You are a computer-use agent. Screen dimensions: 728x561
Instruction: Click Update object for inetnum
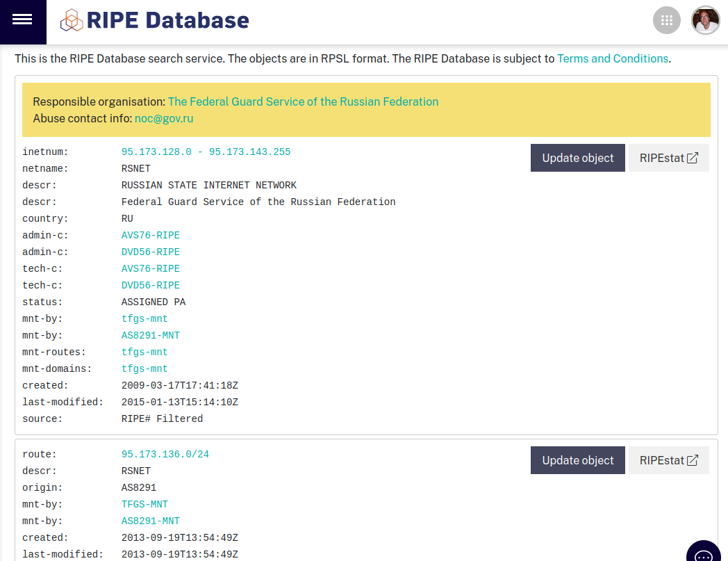pyautogui.click(x=577, y=158)
